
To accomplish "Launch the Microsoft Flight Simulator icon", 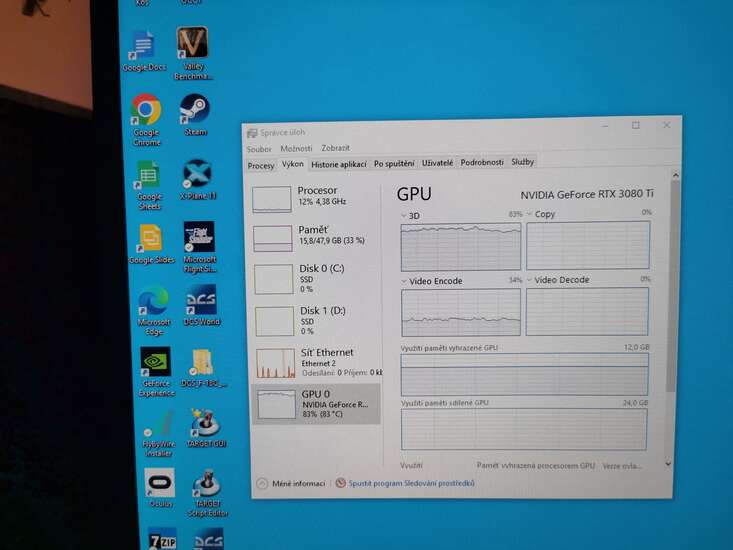I will point(200,247).
